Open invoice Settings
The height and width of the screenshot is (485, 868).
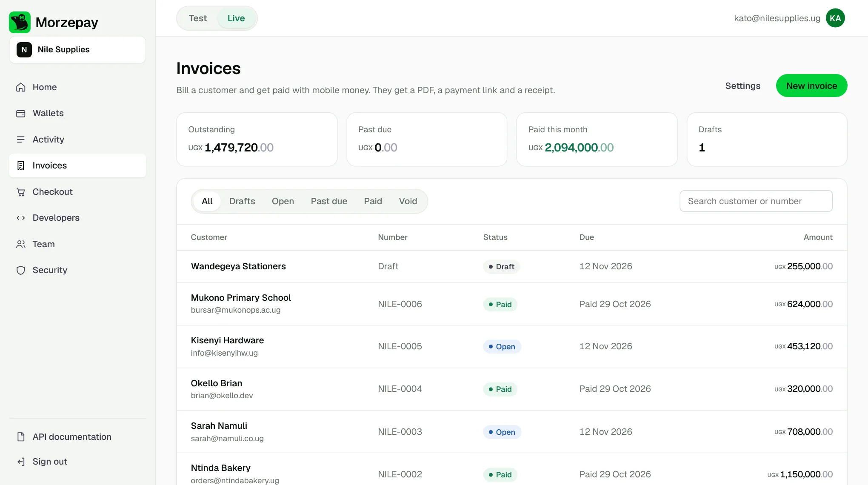(742, 86)
